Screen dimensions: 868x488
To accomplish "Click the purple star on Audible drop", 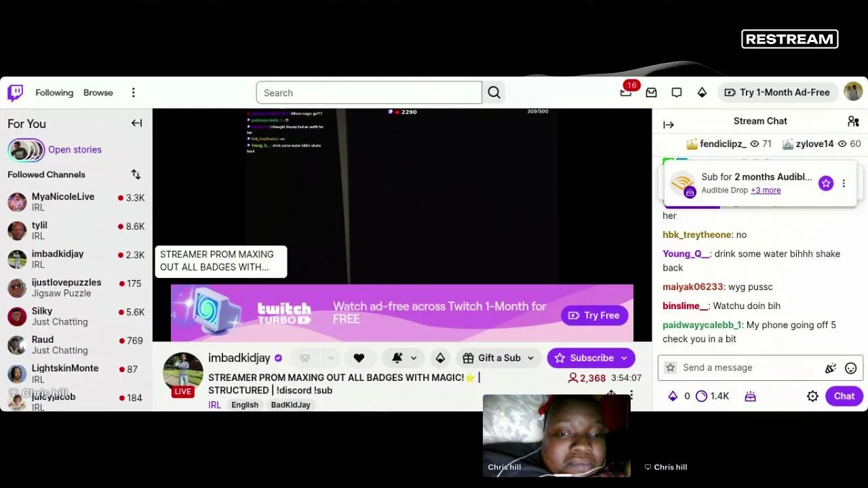I will (x=825, y=183).
